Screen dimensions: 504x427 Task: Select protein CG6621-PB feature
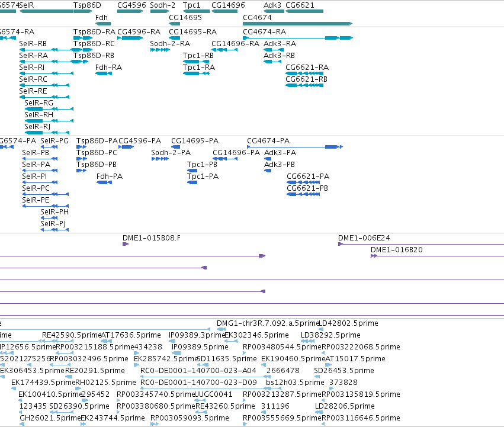click(303, 194)
